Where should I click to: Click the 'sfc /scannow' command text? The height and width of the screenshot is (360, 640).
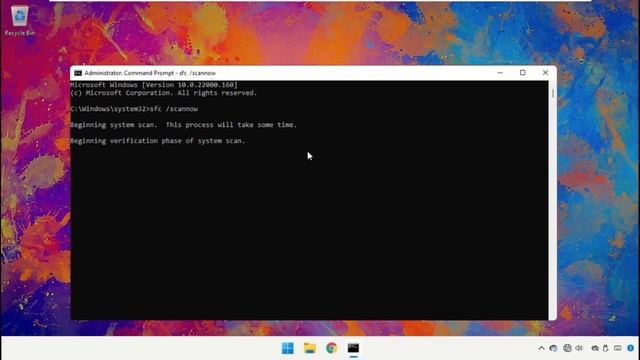174,109
